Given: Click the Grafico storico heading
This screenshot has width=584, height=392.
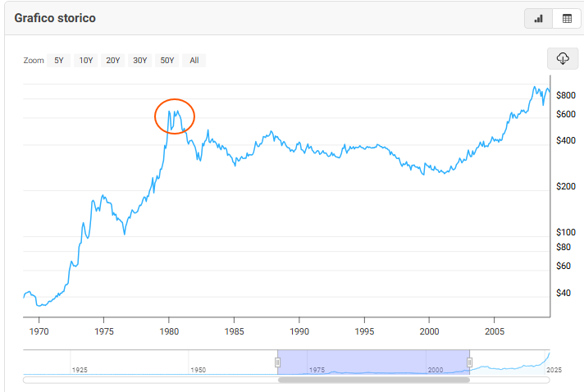Looking at the screenshot, I should (x=53, y=18).
